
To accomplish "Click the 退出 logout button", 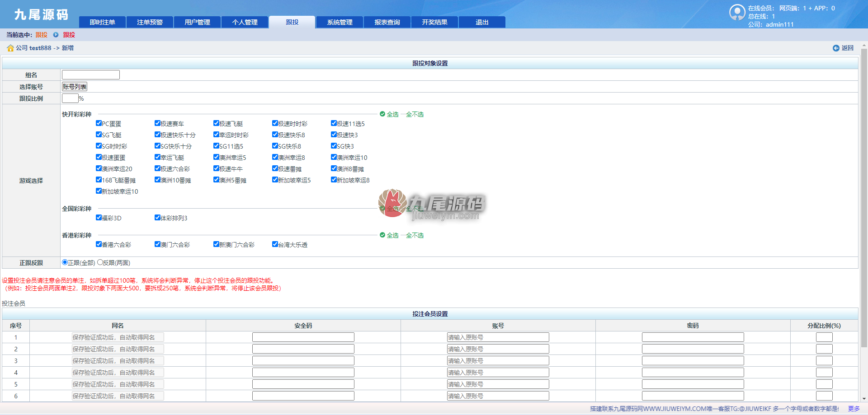I will pos(482,22).
